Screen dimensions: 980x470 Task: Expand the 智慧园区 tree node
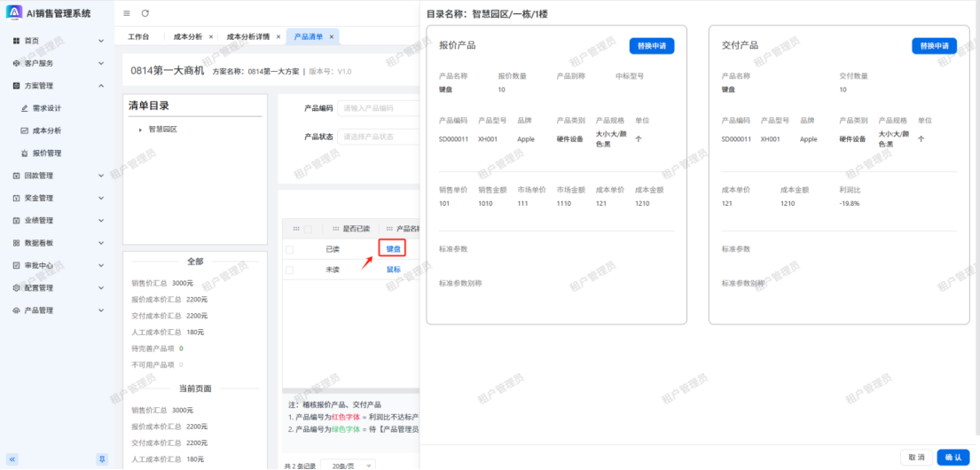pyautogui.click(x=140, y=129)
